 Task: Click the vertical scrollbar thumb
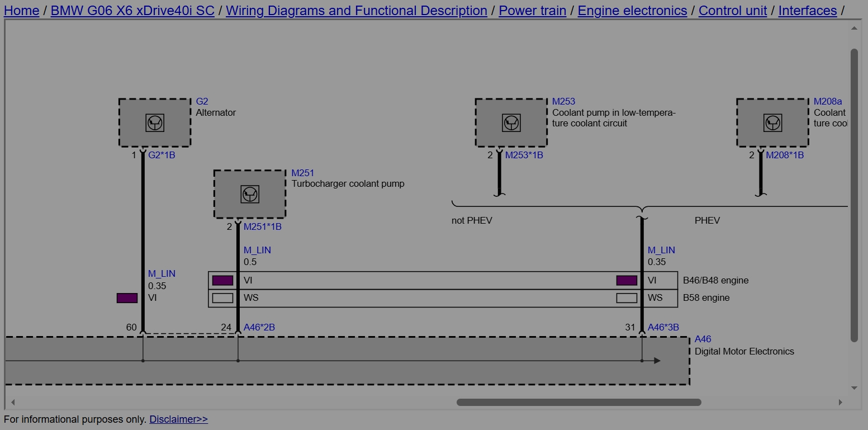pyautogui.click(x=854, y=195)
